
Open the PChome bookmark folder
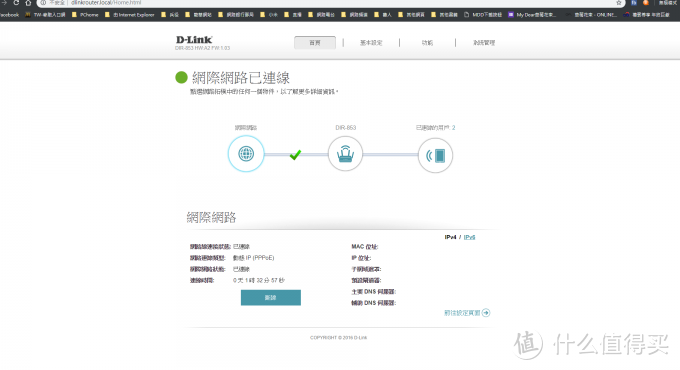(x=85, y=15)
